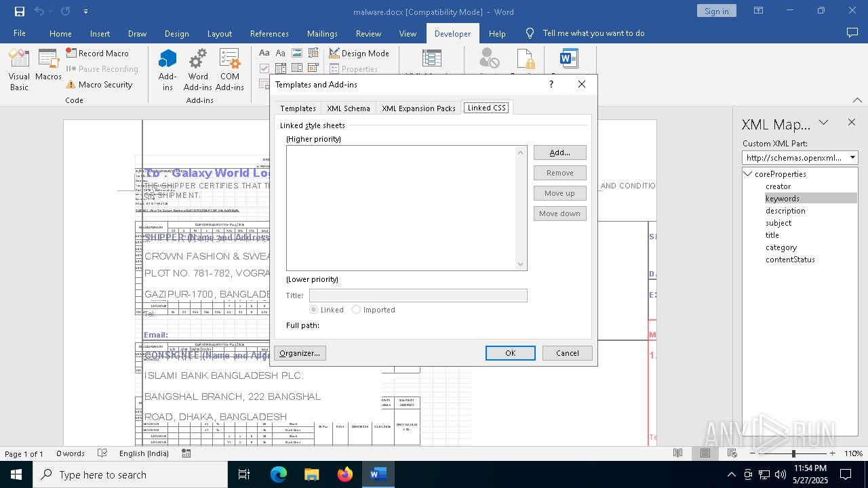Select the Linked radio button
The width and height of the screenshot is (868, 488).
[314, 310]
